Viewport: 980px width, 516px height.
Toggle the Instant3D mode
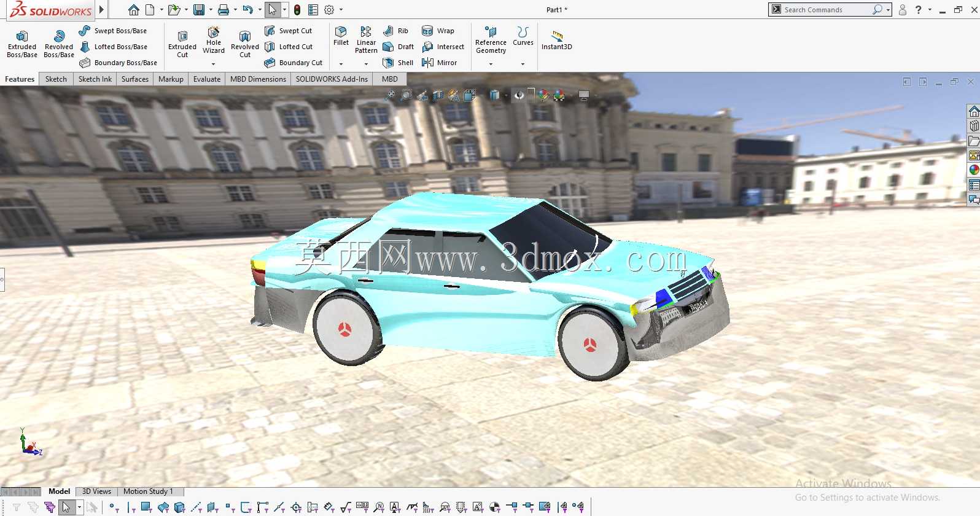(x=556, y=39)
